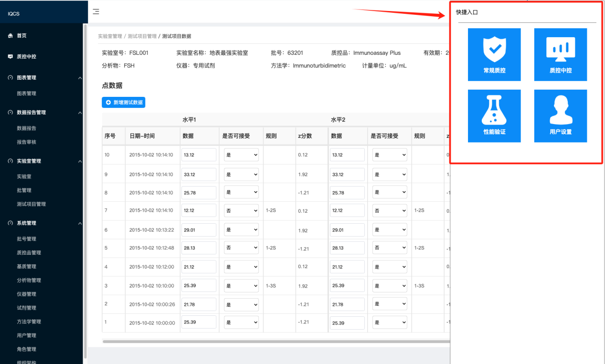605x364 pixels.
Task: Select 测试项目管理 in the sidebar
Action: coord(32,204)
